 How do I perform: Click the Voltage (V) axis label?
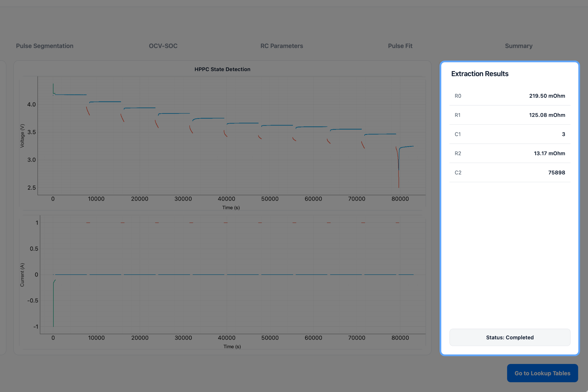point(22,136)
